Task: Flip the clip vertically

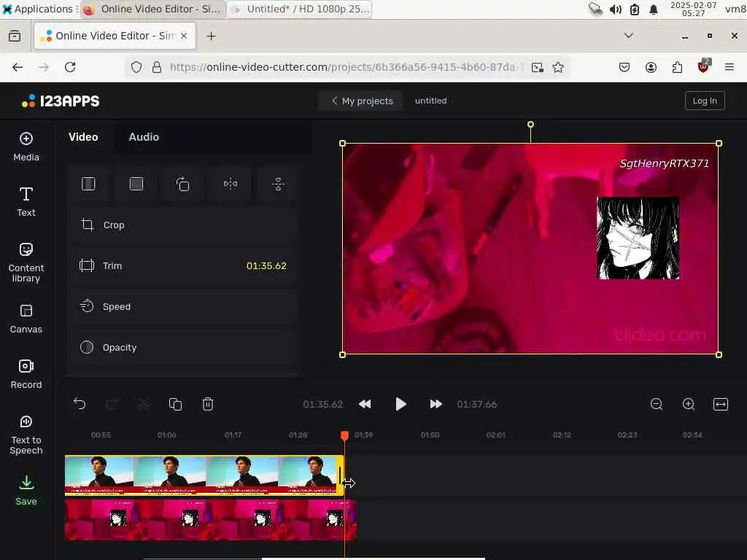Action: tap(278, 184)
